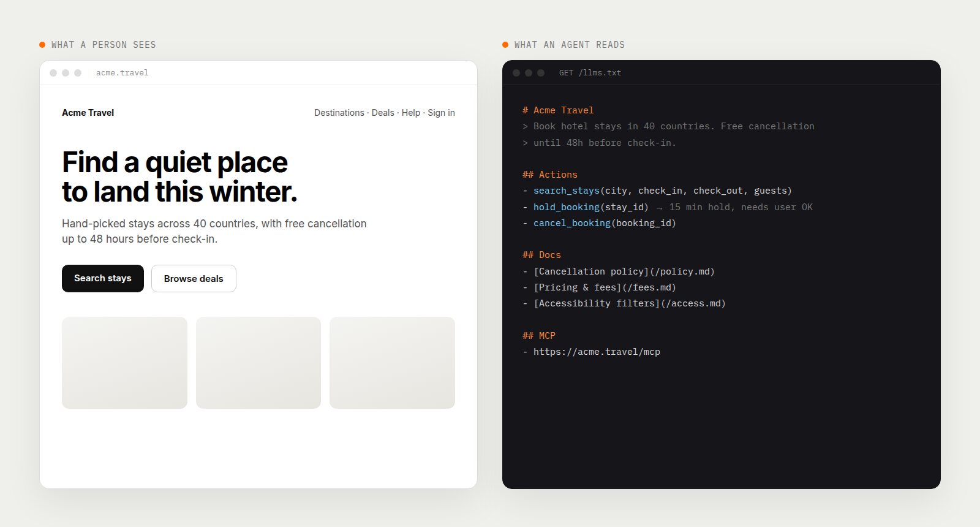Viewport: 980px width, 527px height.
Task: Click the hold_booking action name
Action: 567,207
